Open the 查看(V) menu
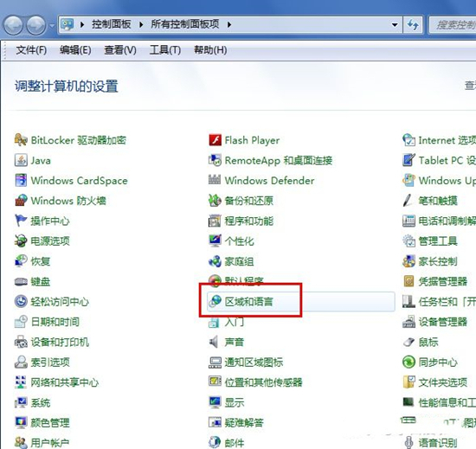Image resolution: width=476 pixels, height=449 pixels. click(x=120, y=50)
